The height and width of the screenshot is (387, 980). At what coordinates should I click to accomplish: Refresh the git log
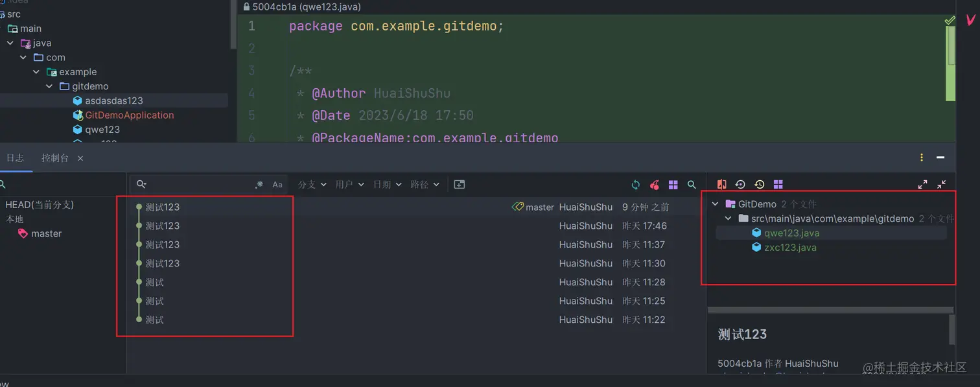click(636, 185)
